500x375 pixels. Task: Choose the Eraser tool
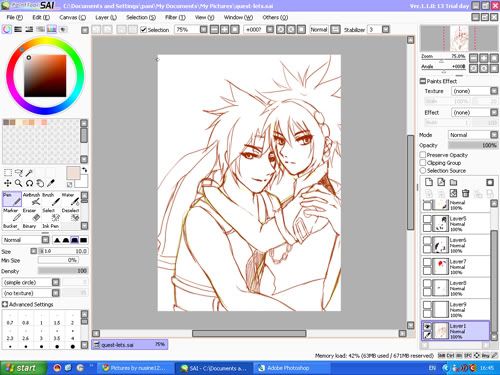click(x=32, y=215)
